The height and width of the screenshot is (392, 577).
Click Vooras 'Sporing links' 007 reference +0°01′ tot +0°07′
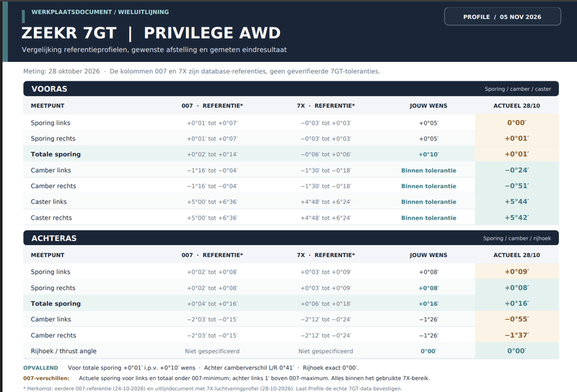tap(212, 122)
